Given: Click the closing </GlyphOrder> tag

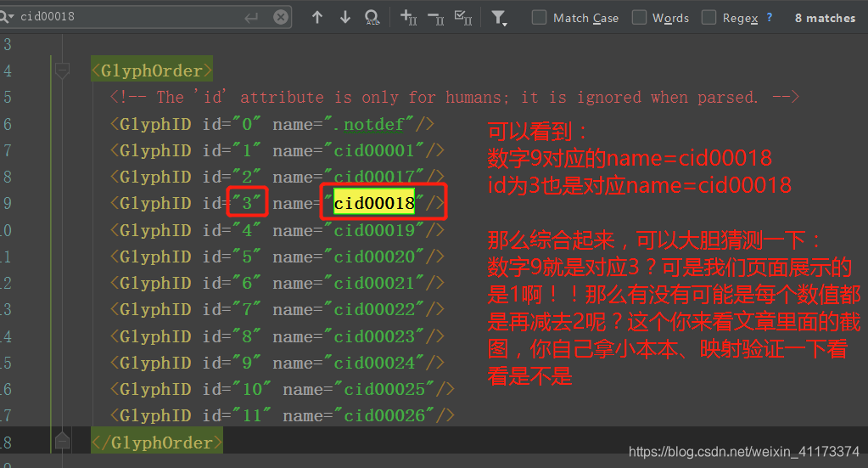Looking at the screenshot, I should pyautogui.click(x=157, y=442).
